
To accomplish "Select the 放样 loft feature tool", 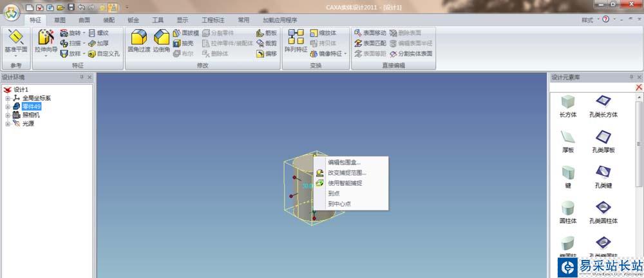I will [70, 54].
